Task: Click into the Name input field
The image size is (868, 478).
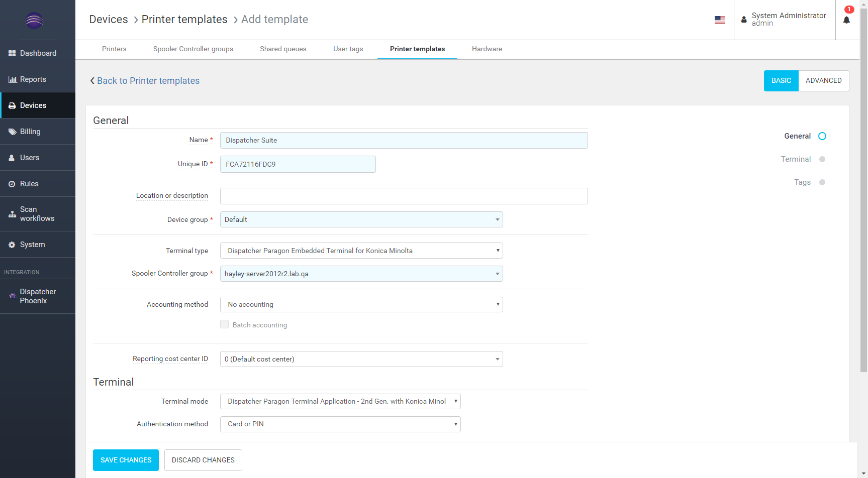Action: click(x=404, y=140)
